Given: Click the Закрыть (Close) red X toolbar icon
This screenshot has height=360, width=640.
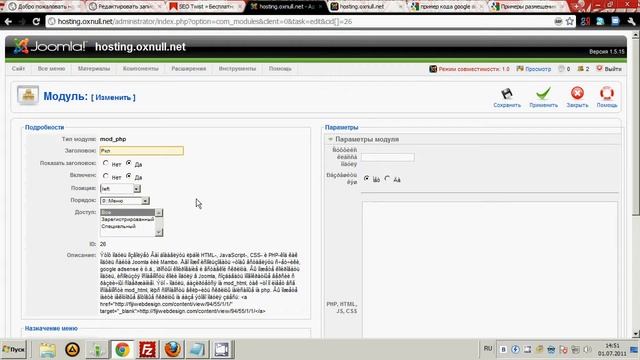Looking at the screenshot, I should (x=577, y=93).
